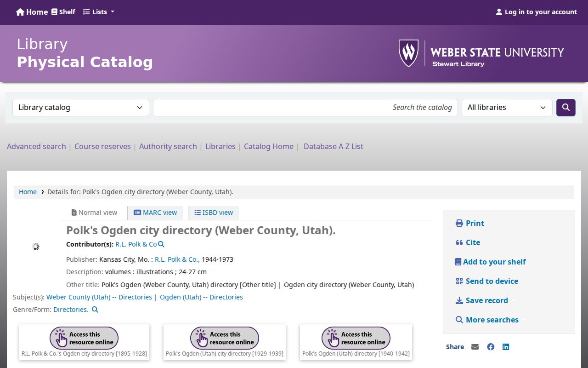588x368 pixels.
Task: Open the Library catalog search type dropdown
Action: 81,108
